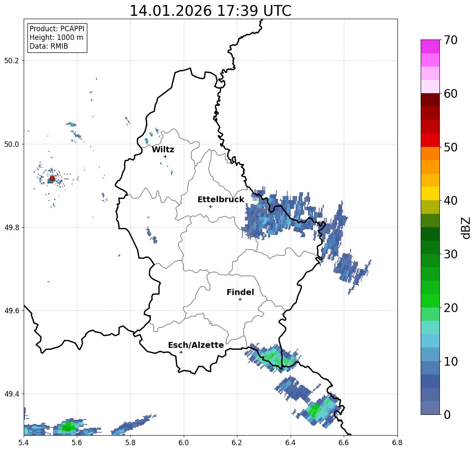
Task: Click the longitude tick label 6.4
Action: (x=291, y=443)
